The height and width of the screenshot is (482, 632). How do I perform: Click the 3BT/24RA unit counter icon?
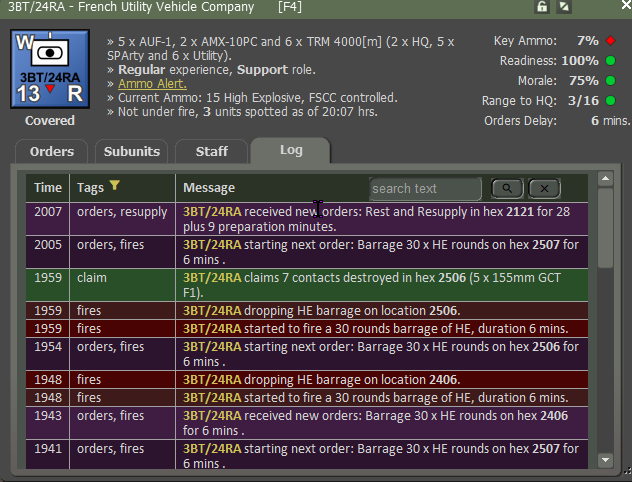click(50, 69)
